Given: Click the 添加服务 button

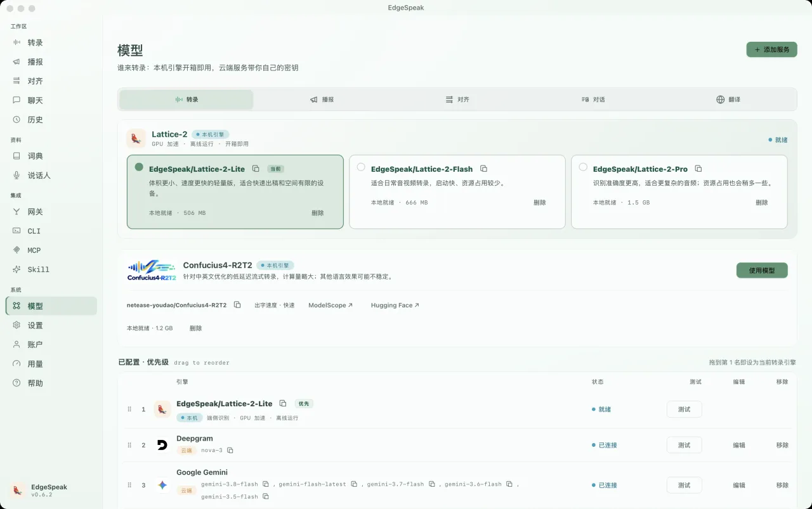Looking at the screenshot, I should [771, 49].
